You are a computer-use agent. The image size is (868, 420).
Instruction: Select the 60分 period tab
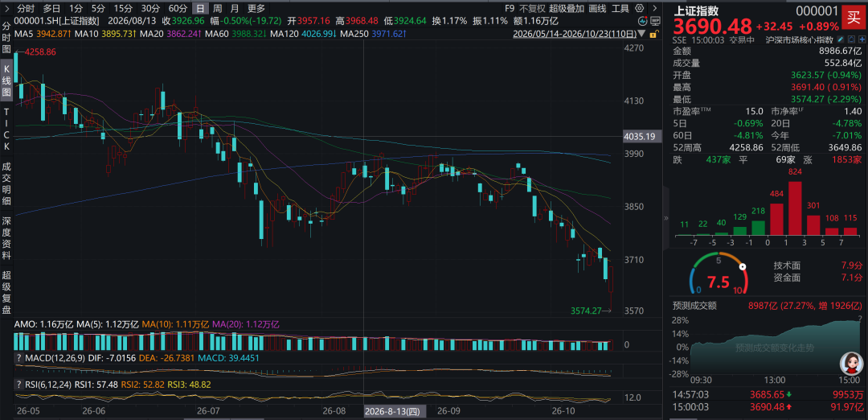(x=177, y=8)
